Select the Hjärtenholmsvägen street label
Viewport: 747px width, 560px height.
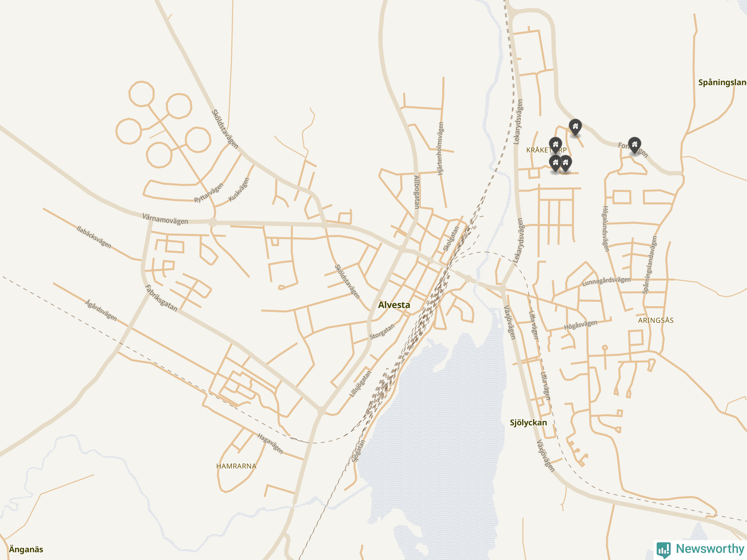[441, 148]
